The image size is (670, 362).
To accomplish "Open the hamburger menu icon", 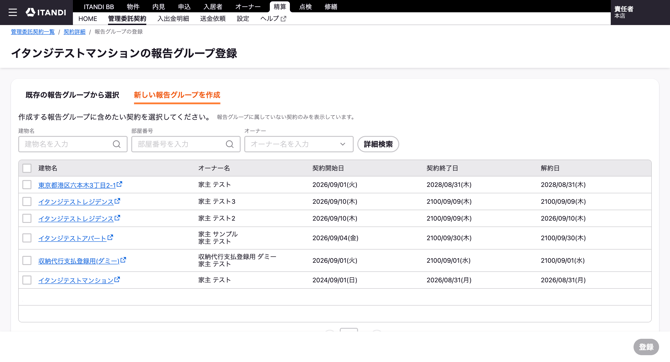I will pyautogui.click(x=13, y=12).
